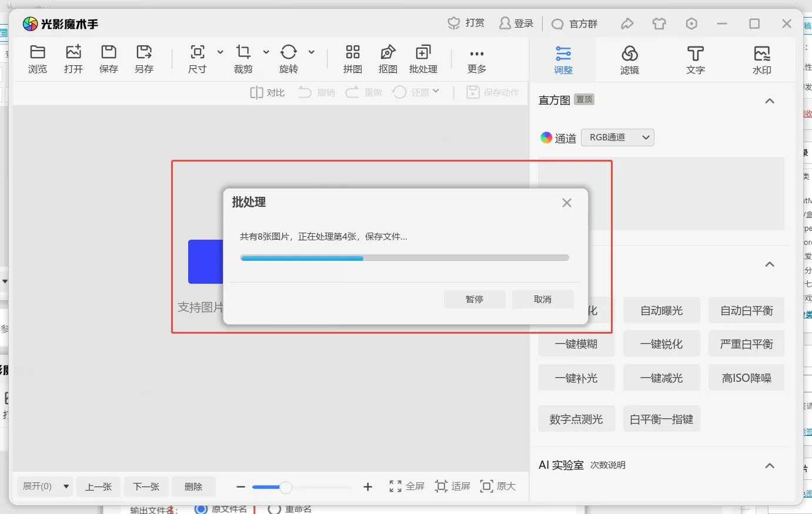Click the 打赏 reward icon
The width and height of the screenshot is (812, 514).
click(x=453, y=23)
